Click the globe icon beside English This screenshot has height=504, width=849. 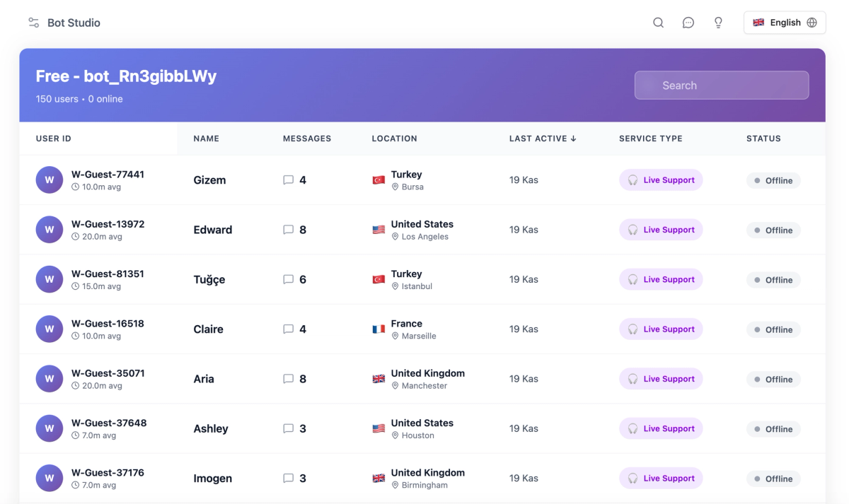(812, 22)
